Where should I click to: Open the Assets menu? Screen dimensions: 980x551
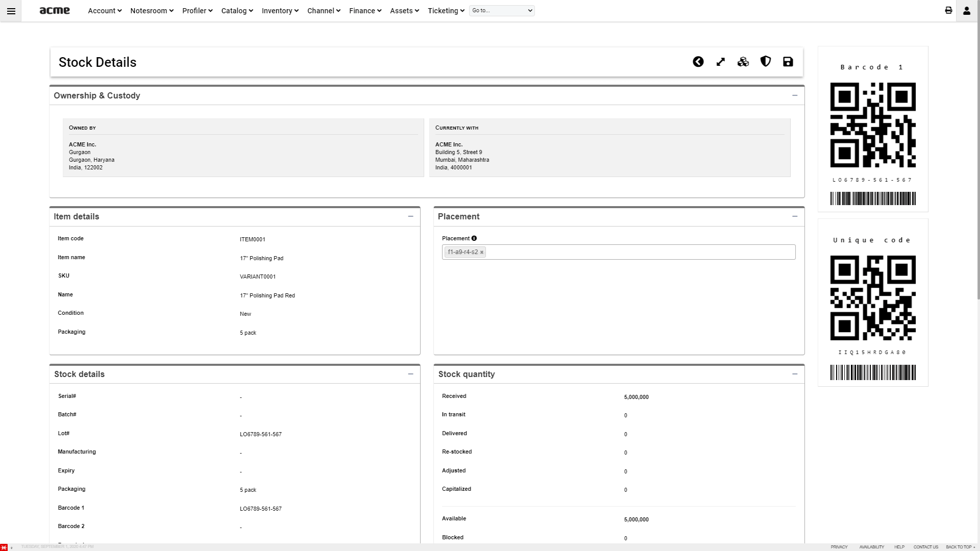tap(404, 11)
